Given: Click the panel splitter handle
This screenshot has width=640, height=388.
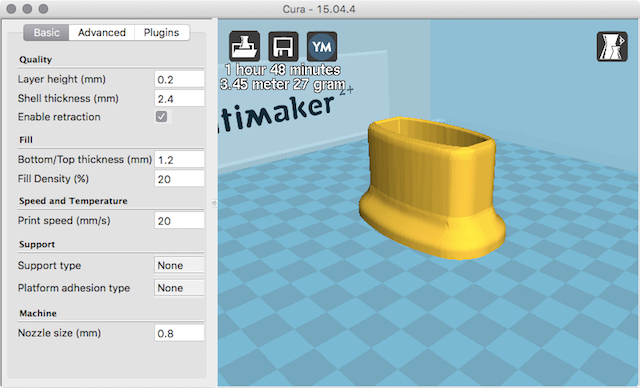Looking at the screenshot, I should point(214,203).
